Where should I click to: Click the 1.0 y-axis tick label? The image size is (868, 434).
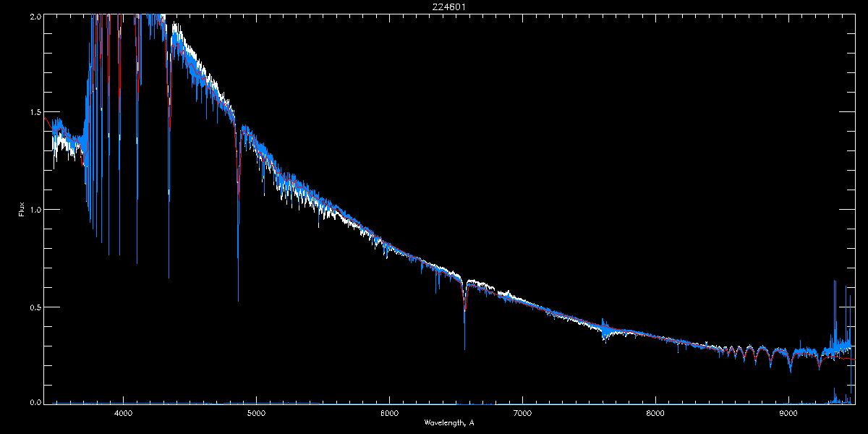click(34, 210)
